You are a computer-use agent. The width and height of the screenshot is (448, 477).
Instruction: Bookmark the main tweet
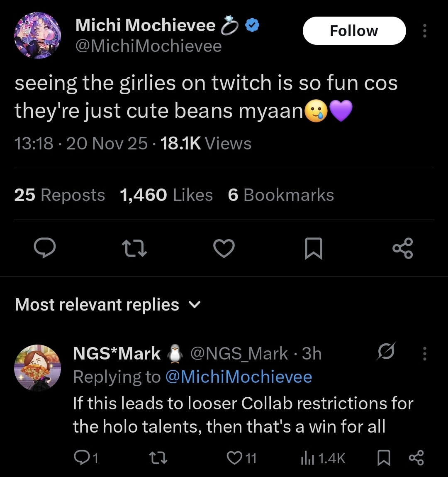point(314,248)
